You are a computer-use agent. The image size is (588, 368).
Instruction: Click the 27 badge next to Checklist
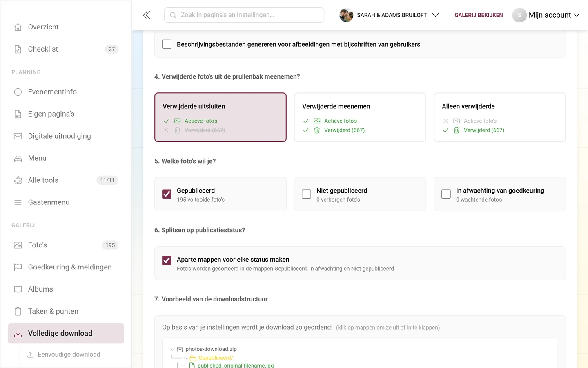point(112,49)
